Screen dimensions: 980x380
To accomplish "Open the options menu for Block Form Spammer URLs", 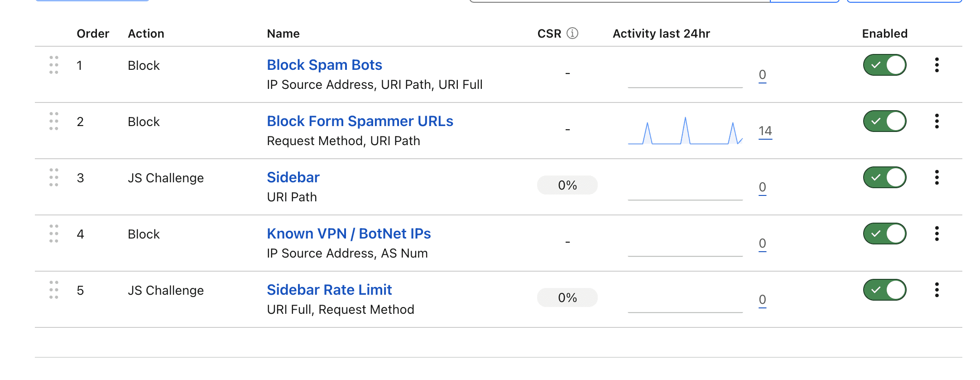I will 937,121.
